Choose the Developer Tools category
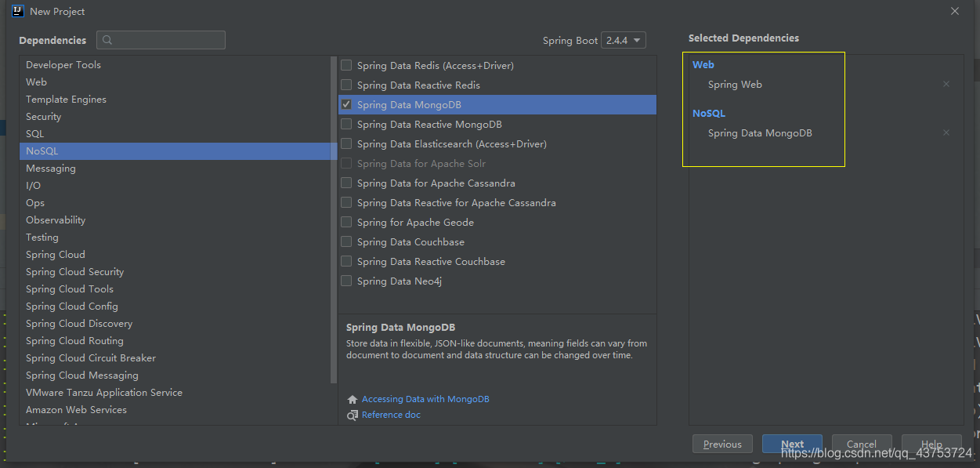This screenshot has height=468, width=980. pyautogui.click(x=63, y=64)
